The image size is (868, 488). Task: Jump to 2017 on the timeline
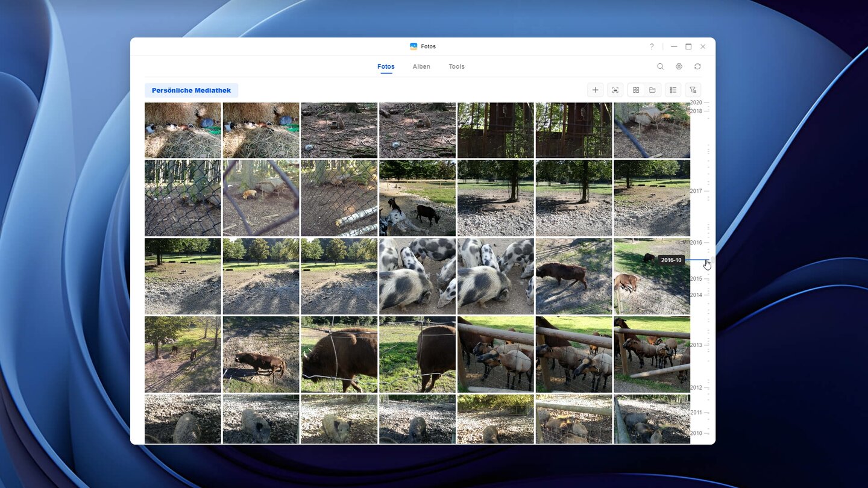coord(696,191)
